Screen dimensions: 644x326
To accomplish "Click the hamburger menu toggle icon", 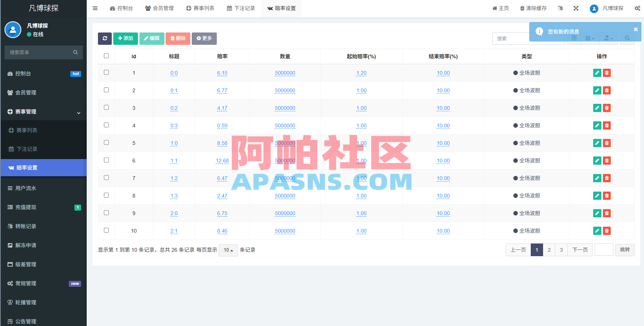I will [x=95, y=8].
